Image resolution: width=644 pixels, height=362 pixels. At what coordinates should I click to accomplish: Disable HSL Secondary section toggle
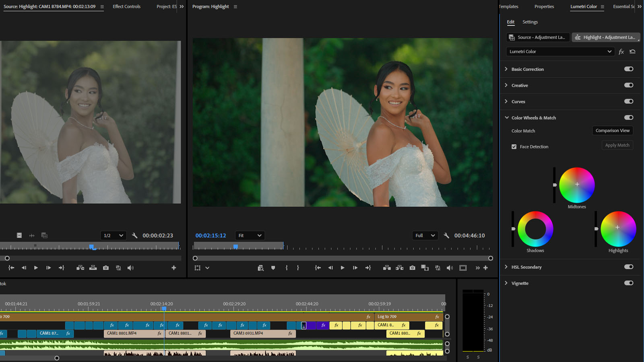click(629, 267)
